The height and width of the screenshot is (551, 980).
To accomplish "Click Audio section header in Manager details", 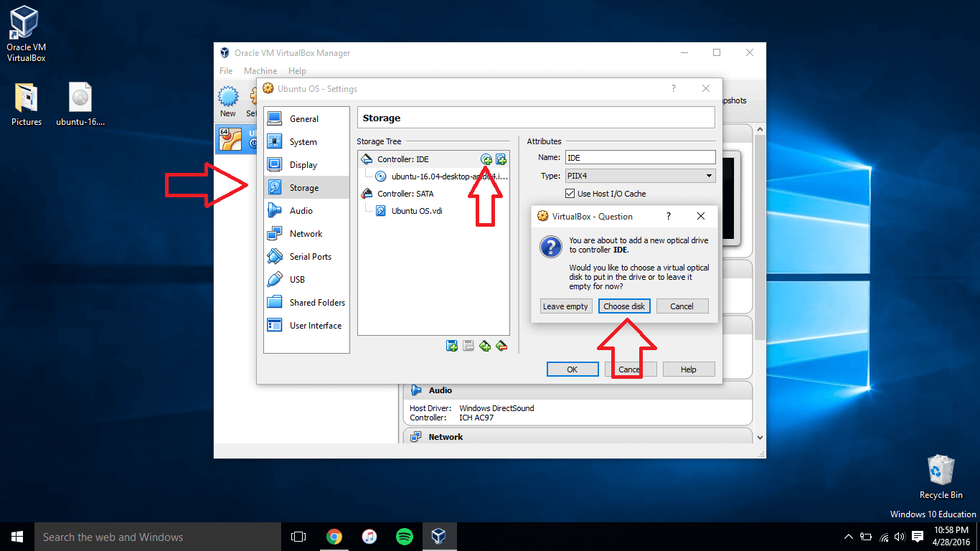I will pos(578,390).
